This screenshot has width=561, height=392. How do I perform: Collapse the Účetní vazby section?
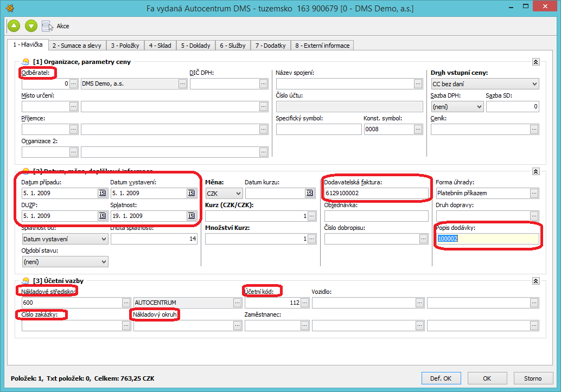click(536, 281)
